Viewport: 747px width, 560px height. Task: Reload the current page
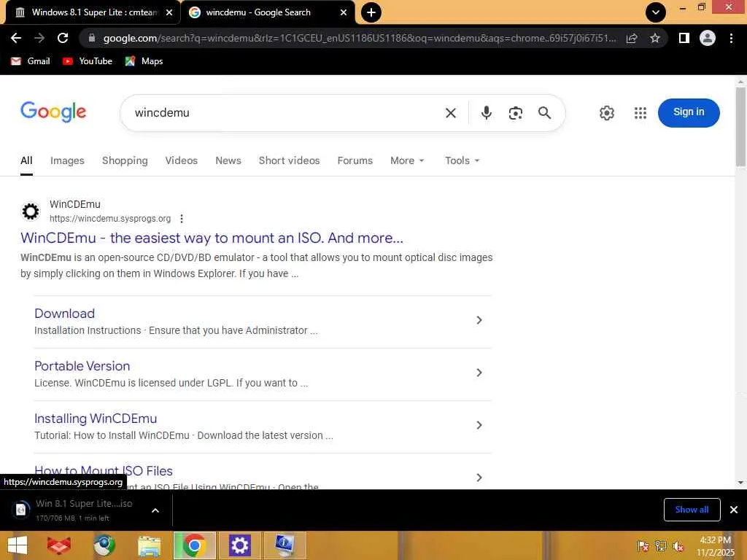pyautogui.click(x=63, y=38)
